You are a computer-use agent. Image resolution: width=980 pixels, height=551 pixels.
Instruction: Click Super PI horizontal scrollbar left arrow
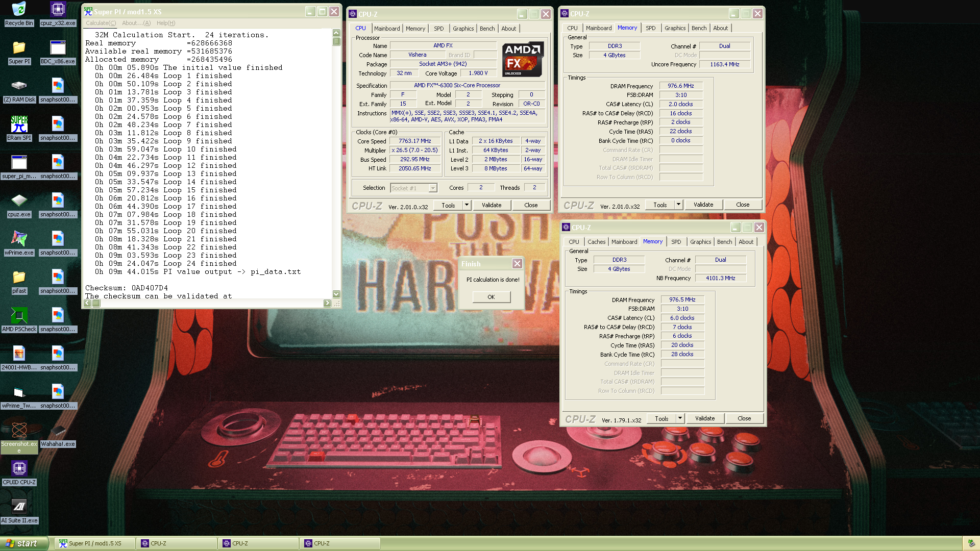click(x=87, y=303)
